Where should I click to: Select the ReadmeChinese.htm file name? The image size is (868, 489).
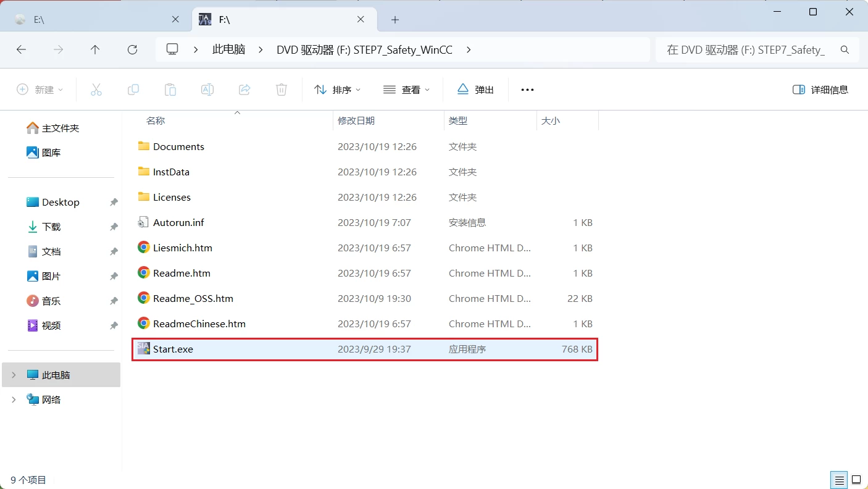[x=199, y=324]
